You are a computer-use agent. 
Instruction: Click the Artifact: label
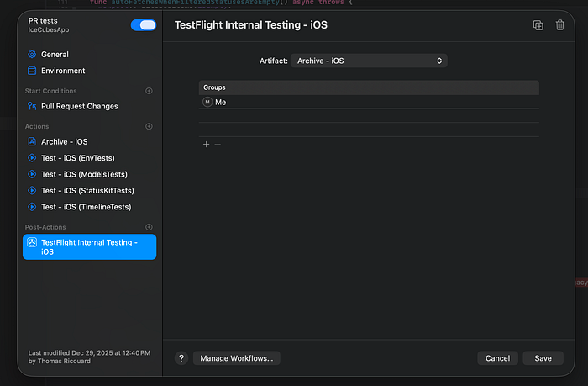[273, 61]
